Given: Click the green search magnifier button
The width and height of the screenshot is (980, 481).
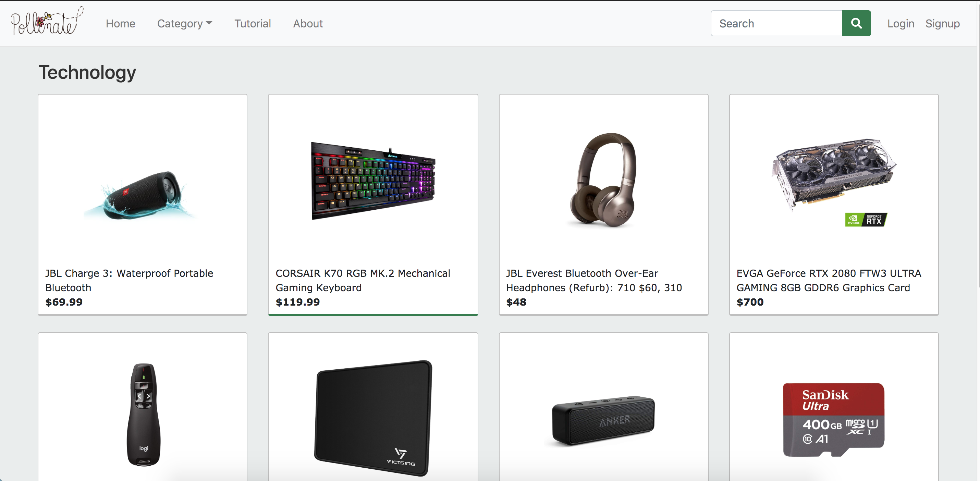Looking at the screenshot, I should pyautogui.click(x=856, y=24).
